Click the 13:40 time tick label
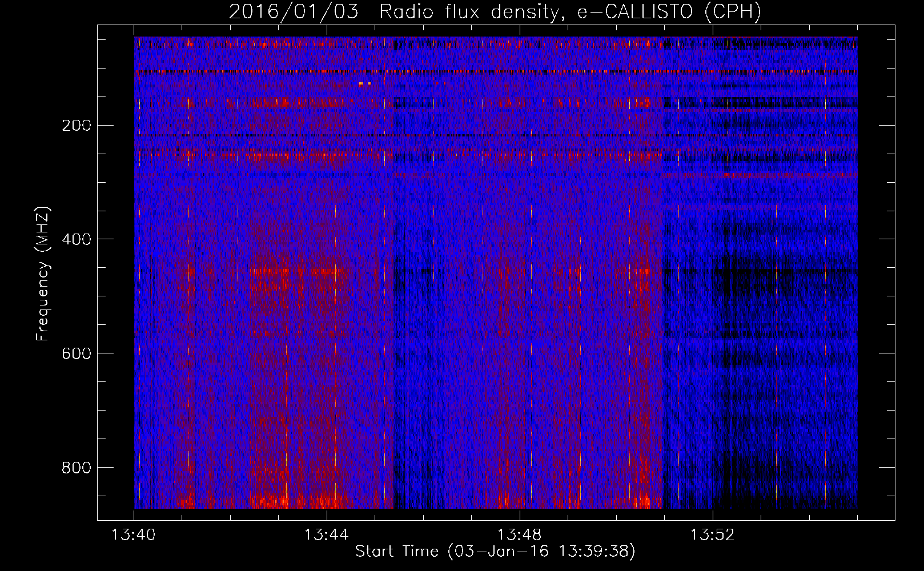This screenshot has height=571, width=924. coord(134,535)
